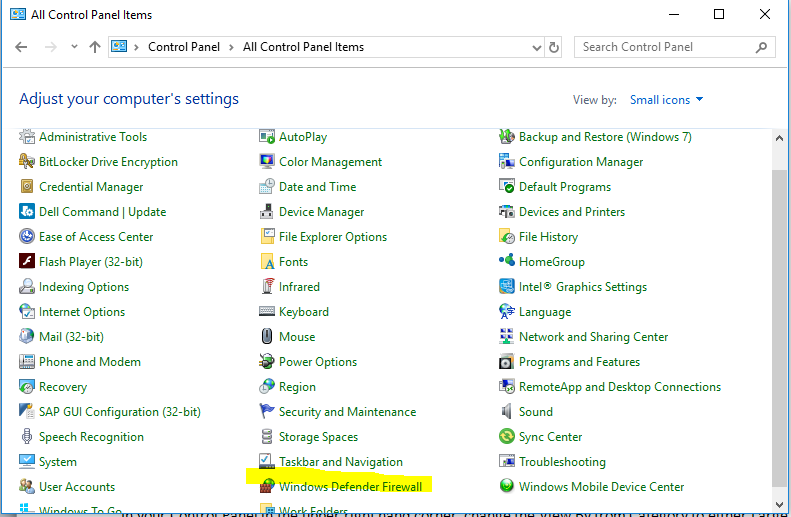Image resolution: width=791 pixels, height=517 pixels.
Task: Open the Indexing Options icon
Action: coord(27,286)
